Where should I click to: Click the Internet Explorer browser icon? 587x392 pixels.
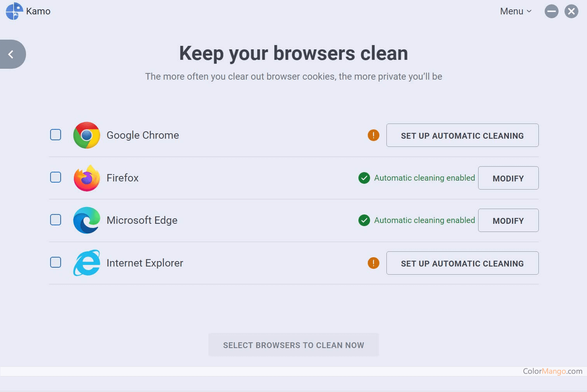pos(87,263)
